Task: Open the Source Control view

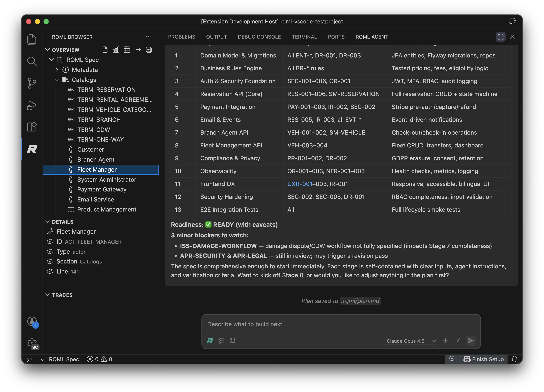Action: 32,83
